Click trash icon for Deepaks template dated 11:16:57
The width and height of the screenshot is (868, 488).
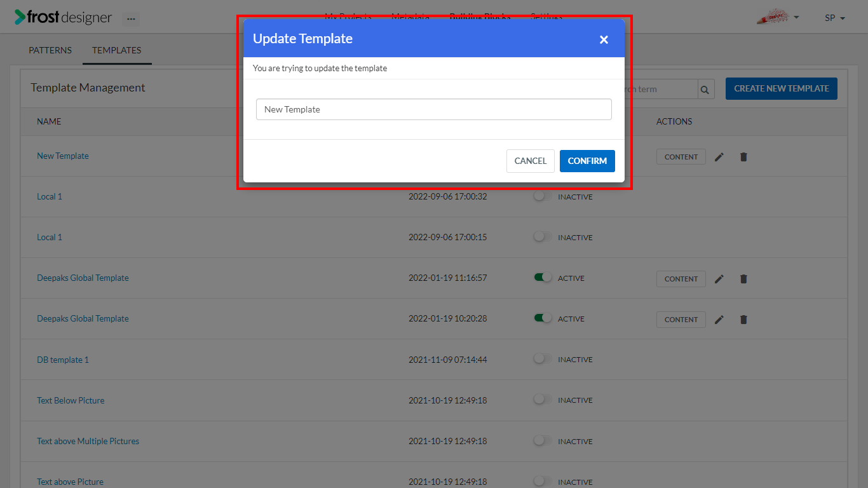[743, 279]
